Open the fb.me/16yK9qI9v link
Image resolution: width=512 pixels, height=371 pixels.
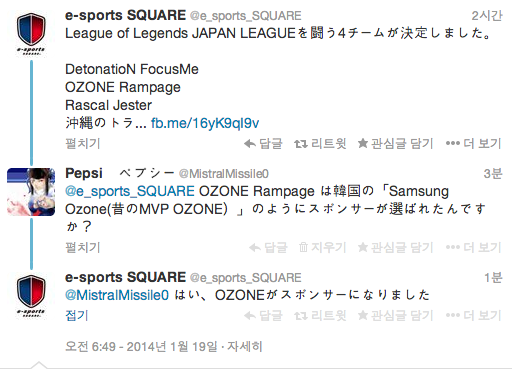pyautogui.click(x=205, y=123)
